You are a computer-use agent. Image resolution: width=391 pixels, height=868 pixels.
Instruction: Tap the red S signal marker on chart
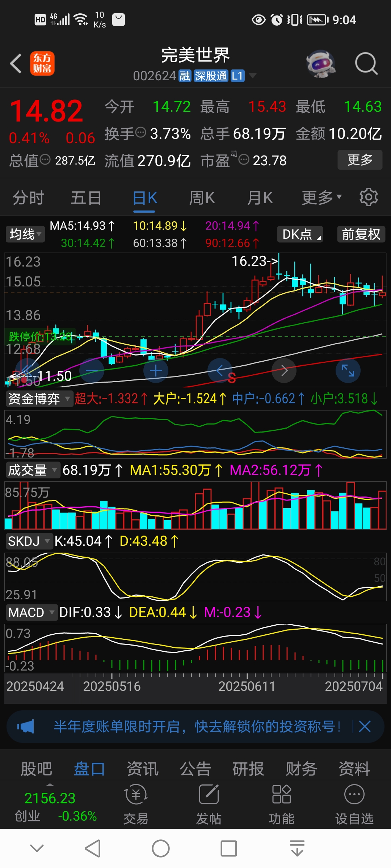tap(232, 378)
